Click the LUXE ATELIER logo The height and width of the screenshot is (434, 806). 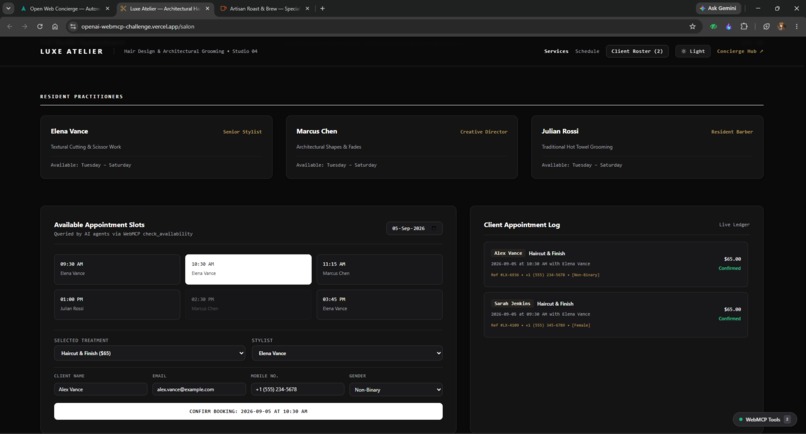click(x=71, y=51)
